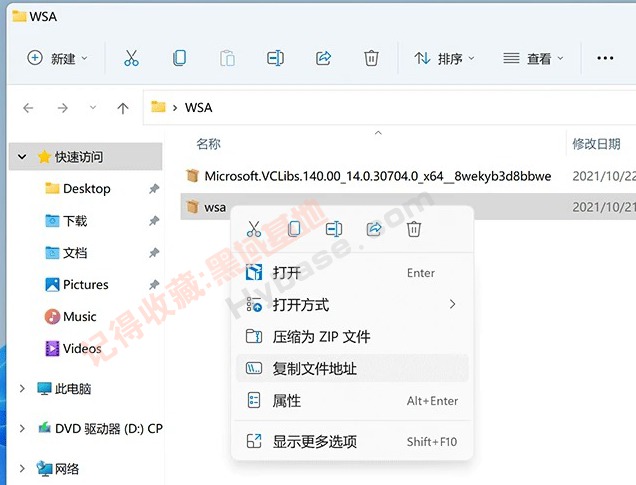Click the pin icon beside 文档
Screen dimensions: 636x485
point(154,253)
